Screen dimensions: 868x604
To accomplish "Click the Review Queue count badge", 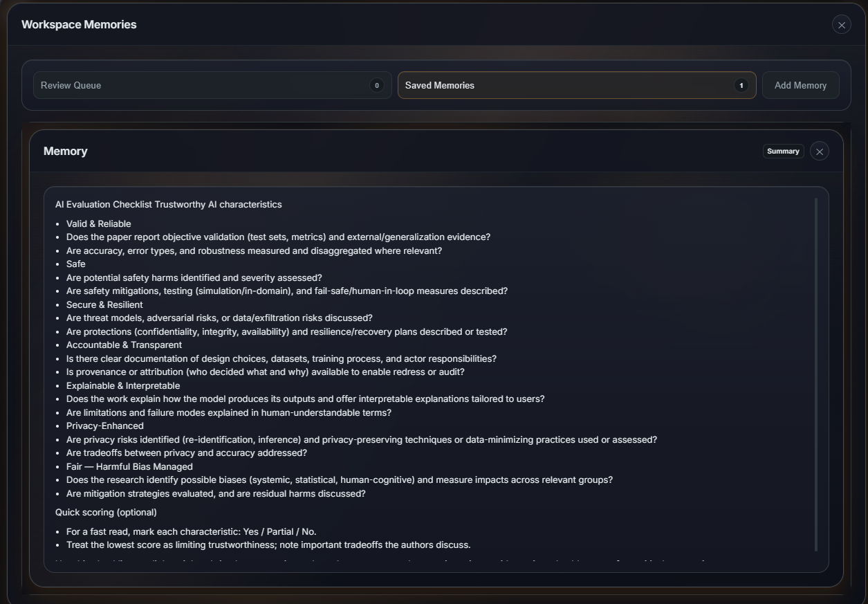I will 376,85.
